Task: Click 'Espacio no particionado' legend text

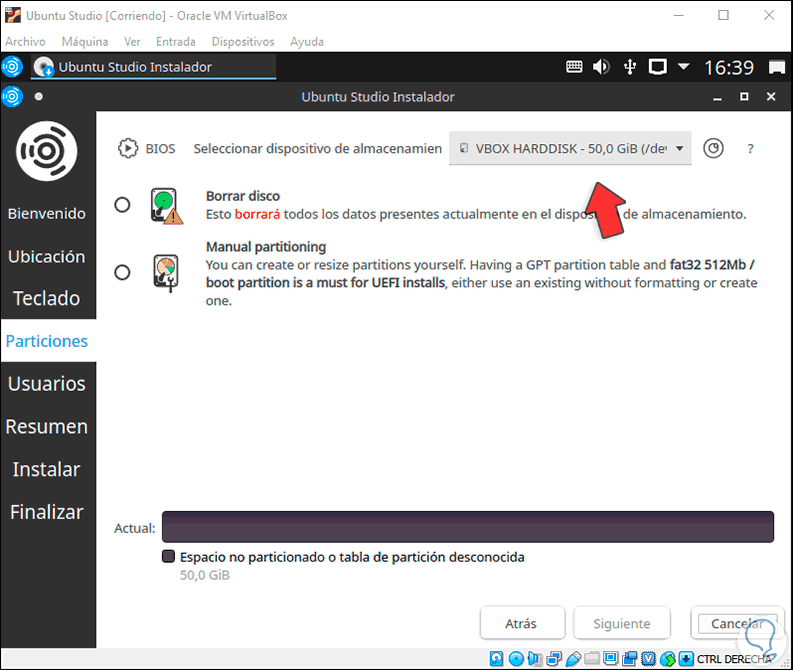Action: [x=353, y=557]
